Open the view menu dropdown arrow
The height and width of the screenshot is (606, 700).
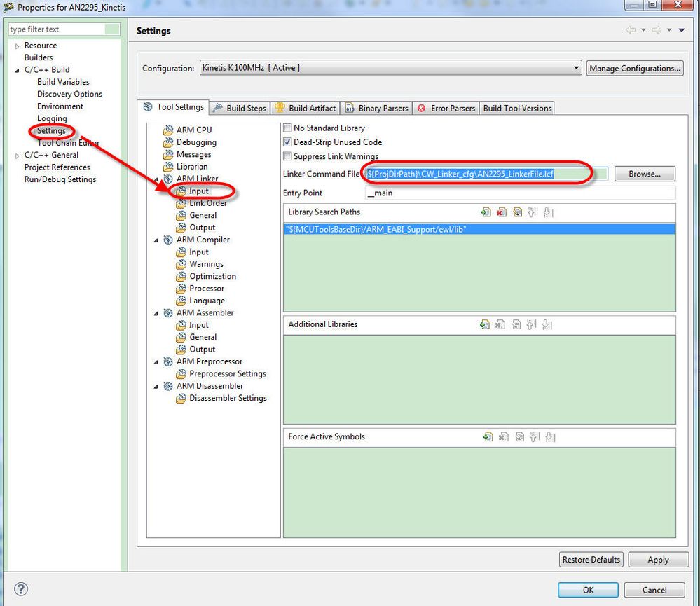coord(682,30)
